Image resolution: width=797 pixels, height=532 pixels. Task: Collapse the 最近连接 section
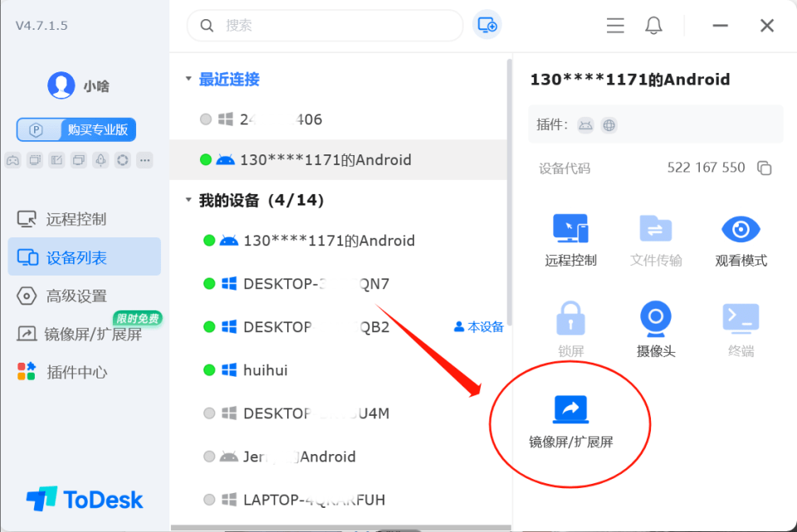pos(188,79)
